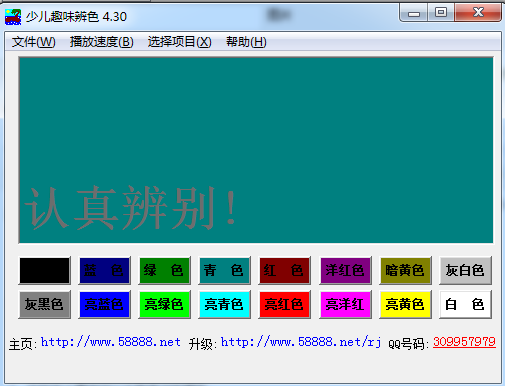Select the 亮红色 bright red swatch
Viewport: 505px width, 386px height.
[x=284, y=304]
